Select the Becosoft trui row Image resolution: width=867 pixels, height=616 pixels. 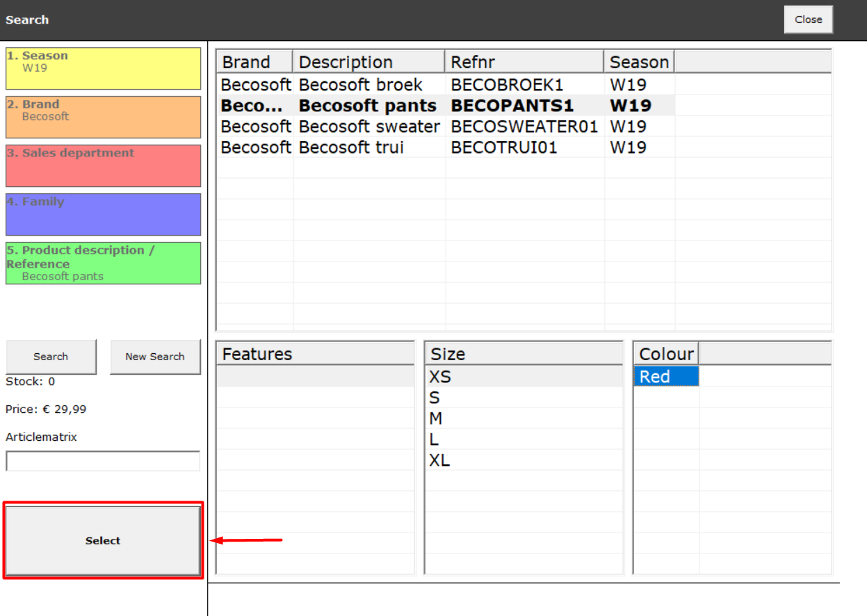coord(446,147)
